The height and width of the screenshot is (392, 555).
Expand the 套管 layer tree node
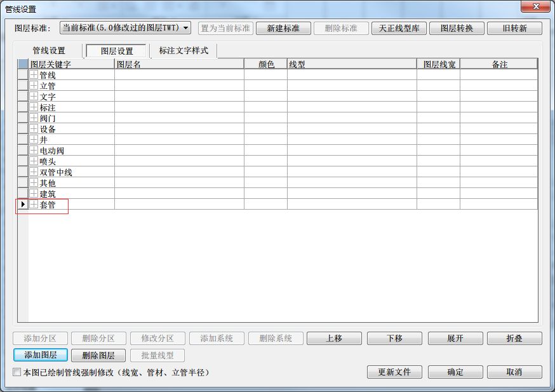(34, 205)
